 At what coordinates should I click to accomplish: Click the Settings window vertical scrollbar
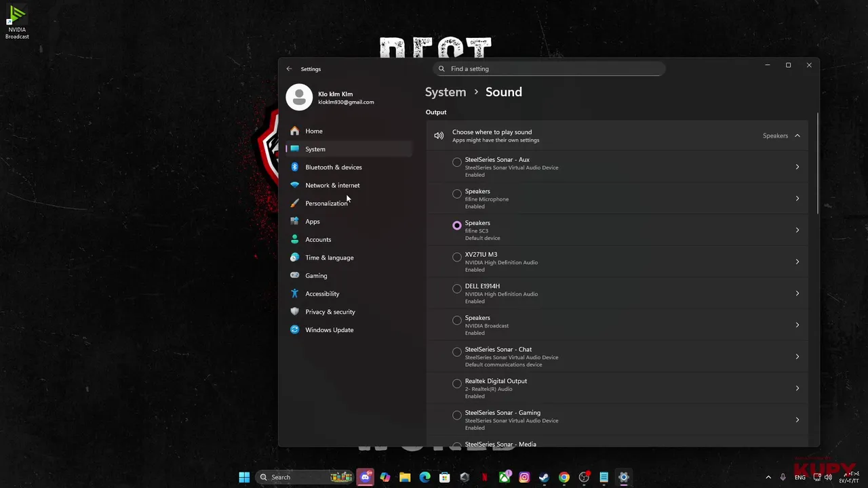pos(817,163)
